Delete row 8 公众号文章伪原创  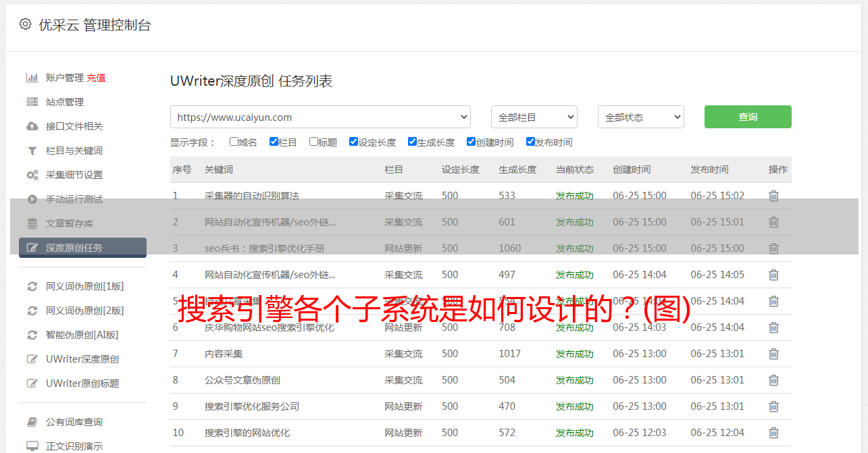click(774, 380)
